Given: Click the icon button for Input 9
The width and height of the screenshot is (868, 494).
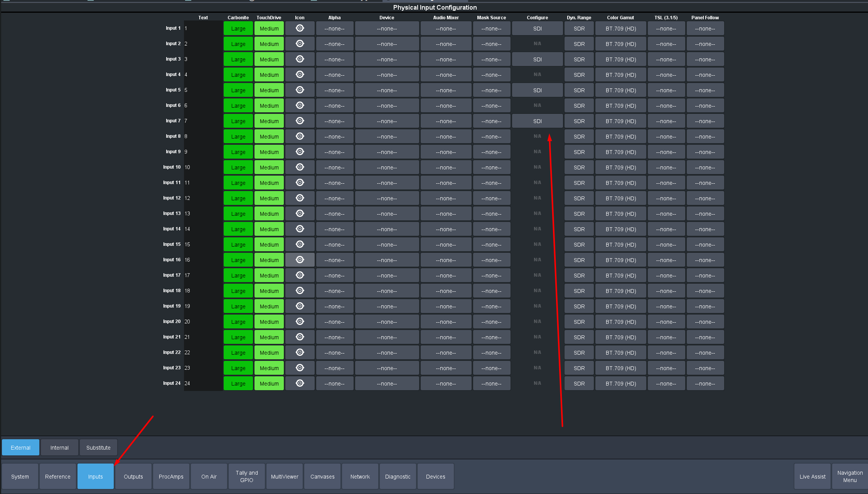Looking at the screenshot, I should [300, 152].
